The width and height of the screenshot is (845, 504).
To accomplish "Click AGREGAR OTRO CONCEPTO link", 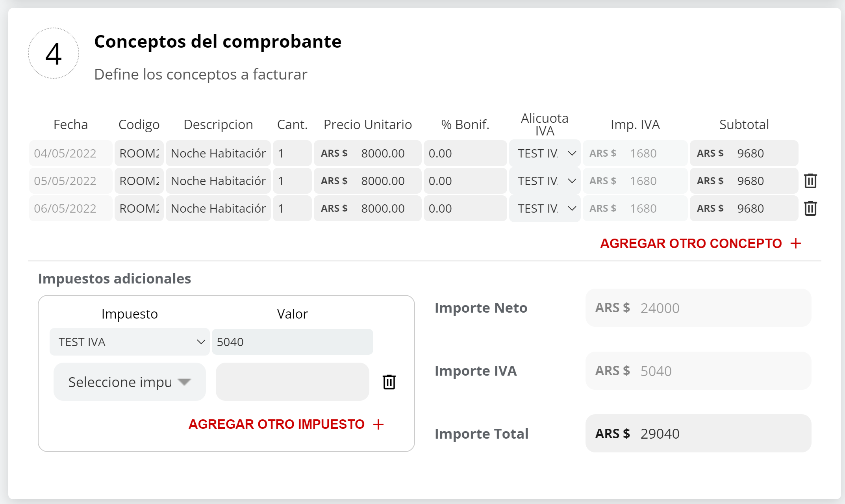I will [691, 243].
